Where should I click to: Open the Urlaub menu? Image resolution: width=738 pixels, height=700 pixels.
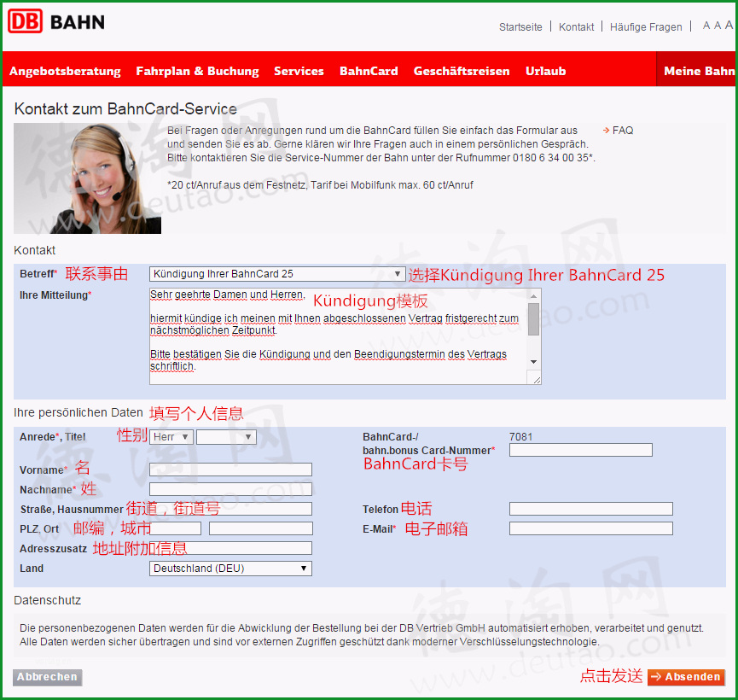pos(545,71)
